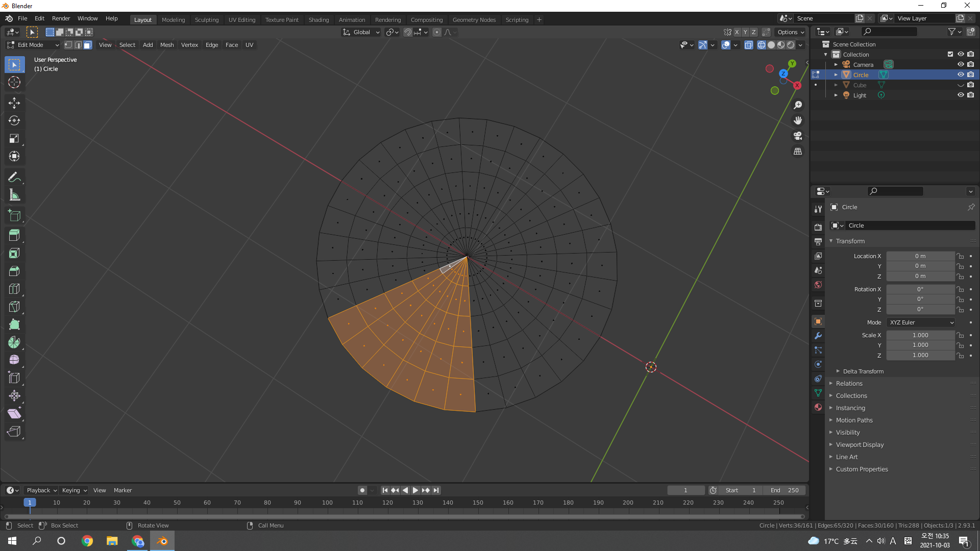Toggle Cube visibility in viewport
980x551 pixels.
click(x=960, y=85)
